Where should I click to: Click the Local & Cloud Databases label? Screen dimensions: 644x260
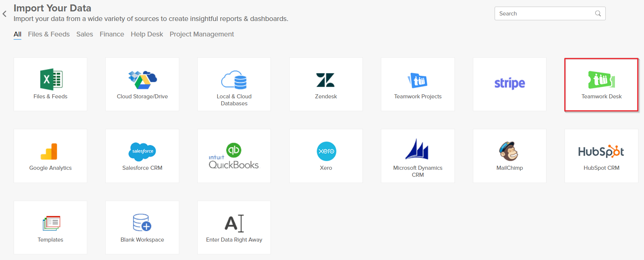point(234,100)
